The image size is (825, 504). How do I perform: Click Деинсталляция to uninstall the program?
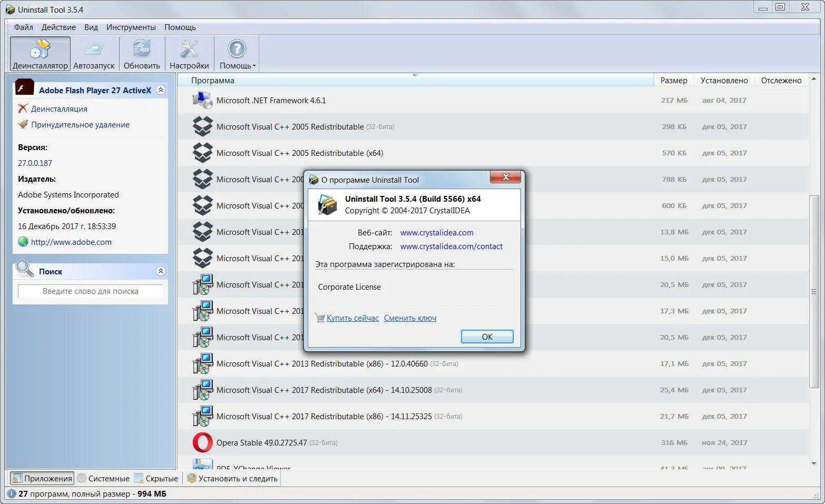click(59, 109)
